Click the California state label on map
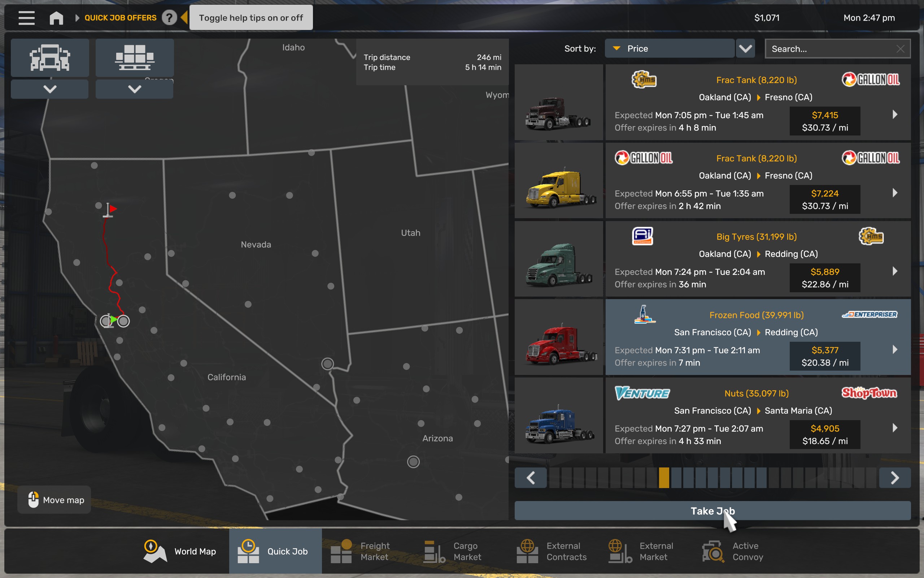This screenshot has height=578, width=924. [x=226, y=377]
